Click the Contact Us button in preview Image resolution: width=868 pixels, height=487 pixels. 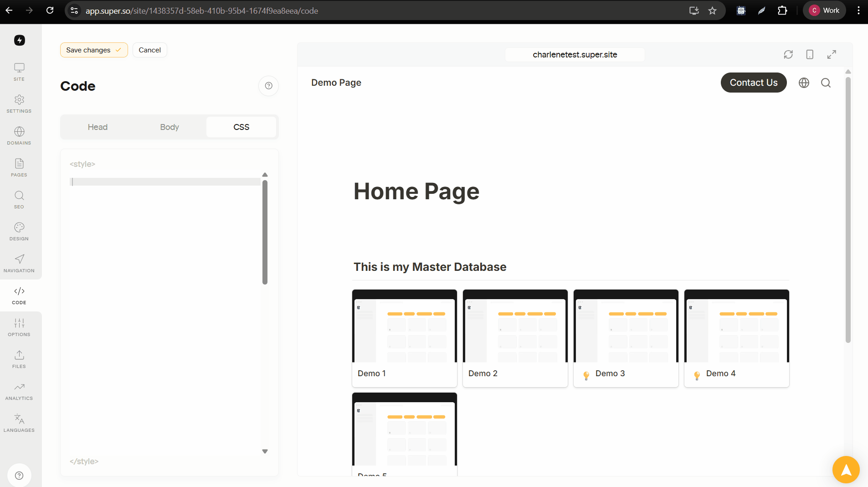(754, 83)
